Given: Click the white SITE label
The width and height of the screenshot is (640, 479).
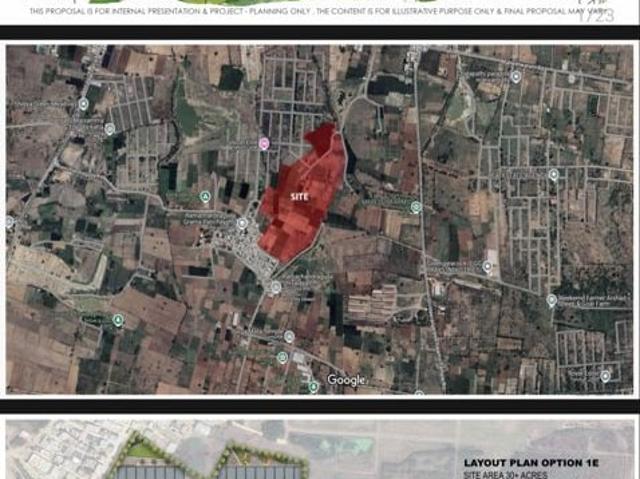Looking at the screenshot, I should click(x=299, y=197).
